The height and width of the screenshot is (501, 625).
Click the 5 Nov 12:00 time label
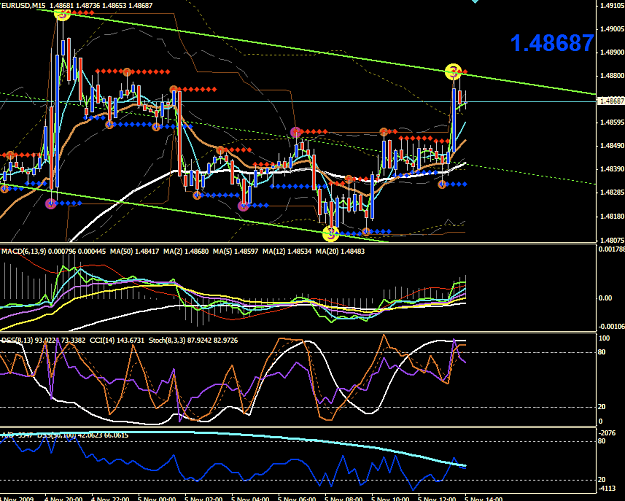coord(437,498)
